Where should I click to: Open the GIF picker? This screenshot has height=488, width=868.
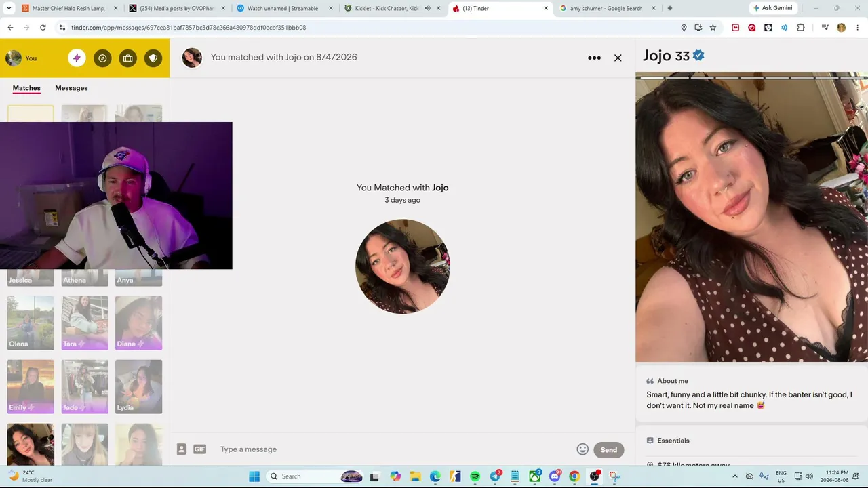(x=199, y=449)
